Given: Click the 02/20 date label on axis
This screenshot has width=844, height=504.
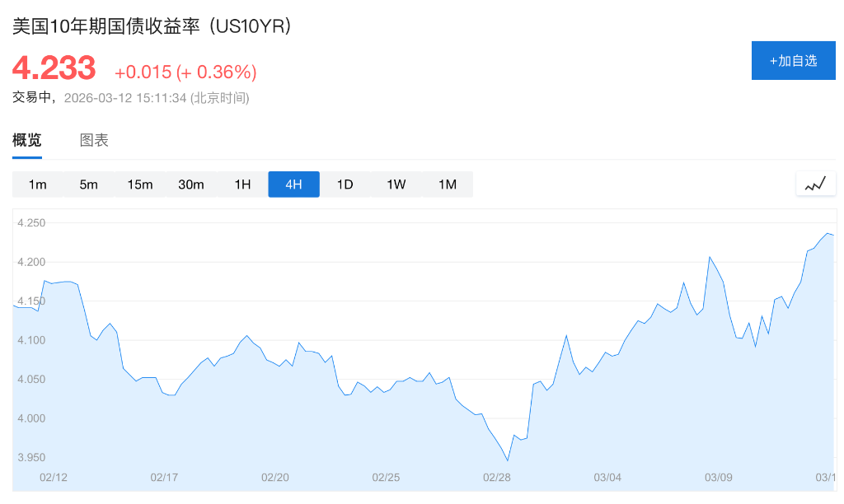Looking at the screenshot, I should click(x=274, y=477).
